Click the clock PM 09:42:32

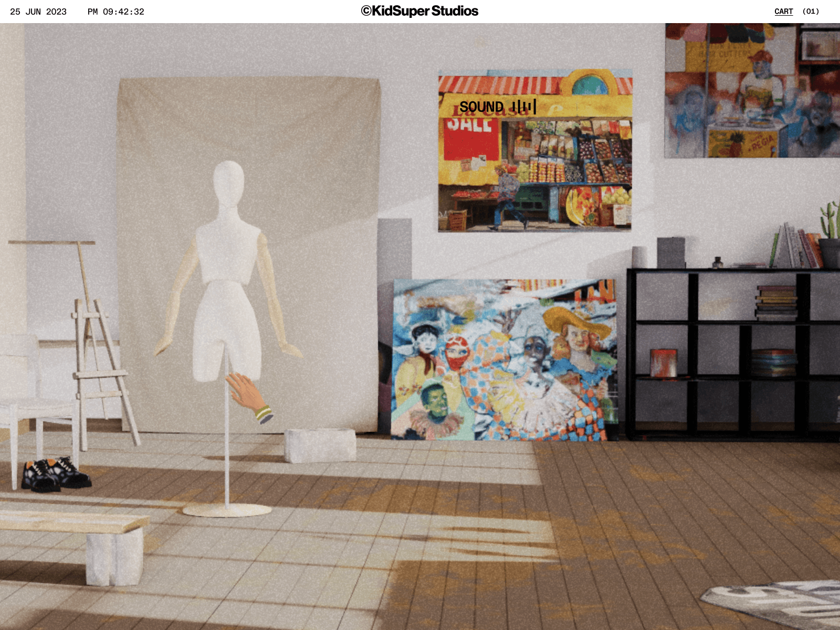116,12
